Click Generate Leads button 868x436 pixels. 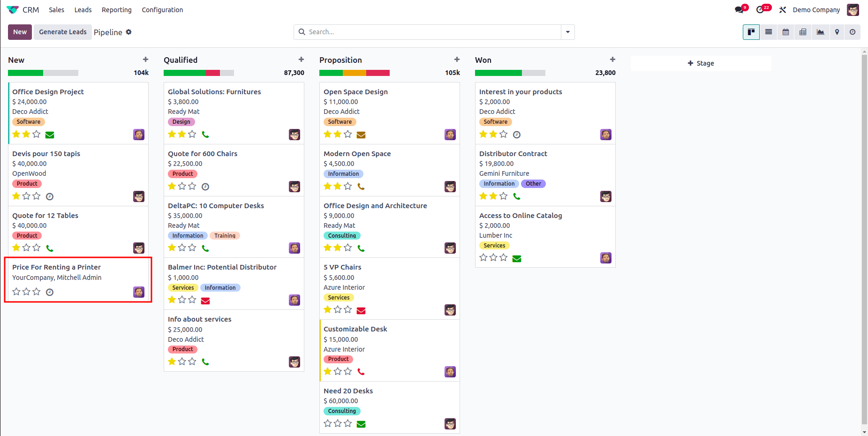(63, 32)
